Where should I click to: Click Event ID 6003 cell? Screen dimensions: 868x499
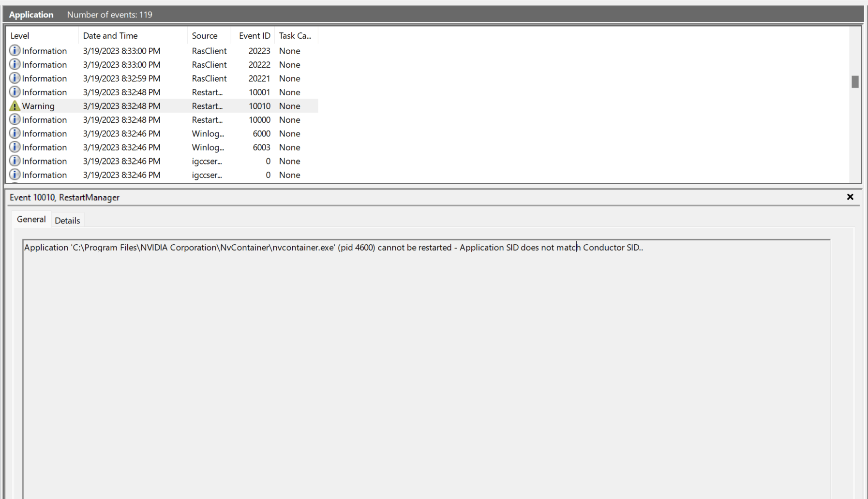coord(262,147)
